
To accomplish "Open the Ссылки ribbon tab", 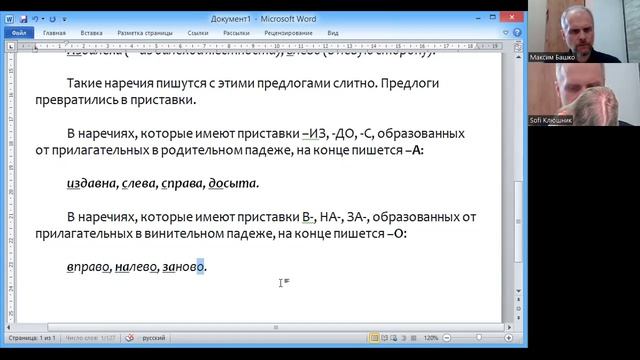I will pyautogui.click(x=198, y=33).
